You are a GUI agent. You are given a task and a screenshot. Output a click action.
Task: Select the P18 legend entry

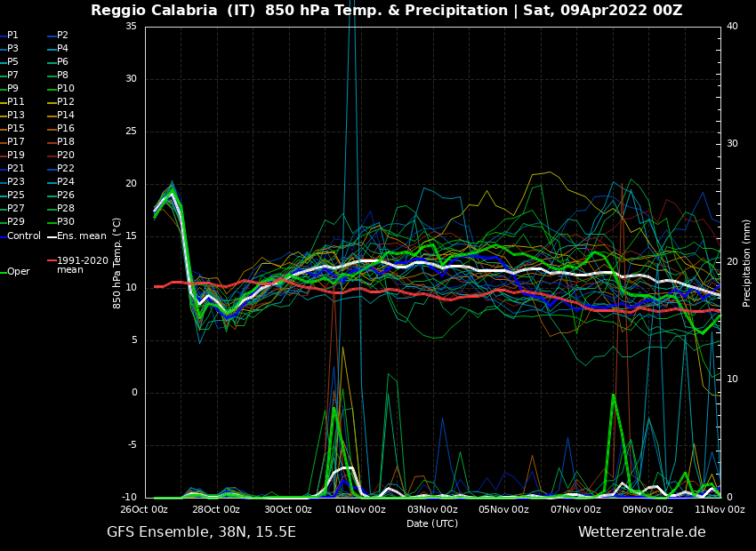[x=65, y=142]
